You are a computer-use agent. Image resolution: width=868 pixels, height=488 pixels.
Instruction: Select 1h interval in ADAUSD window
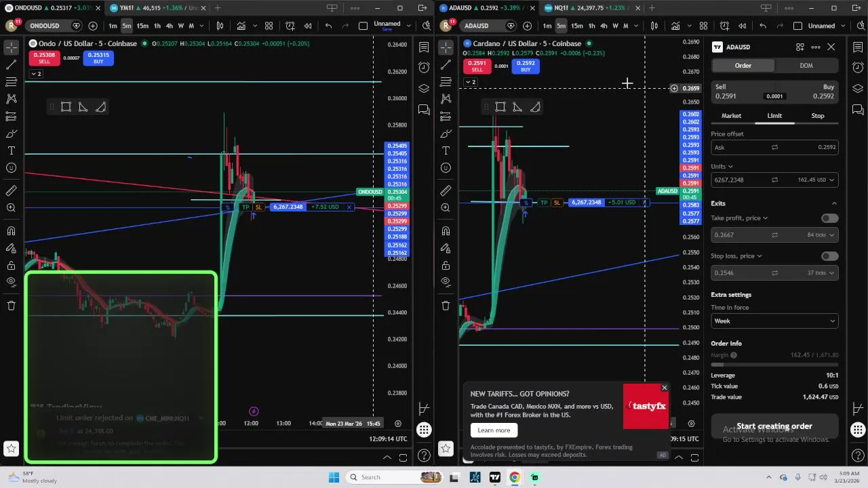(591, 26)
